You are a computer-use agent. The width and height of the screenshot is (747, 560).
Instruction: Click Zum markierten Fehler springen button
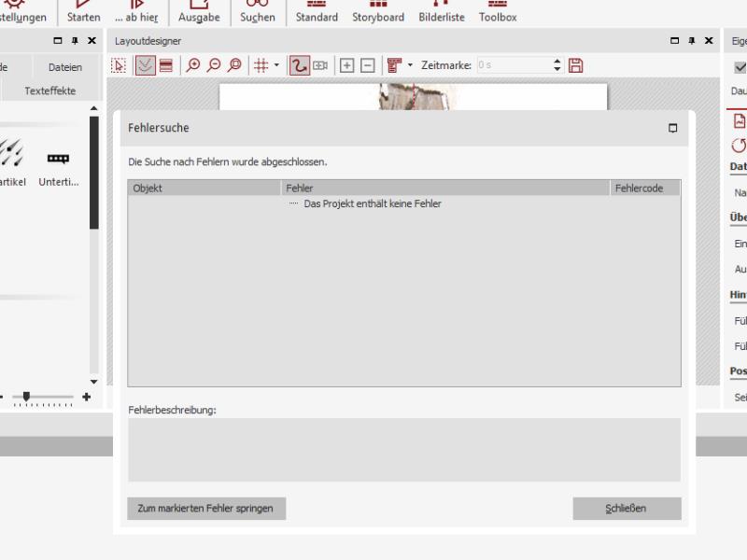point(206,508)
